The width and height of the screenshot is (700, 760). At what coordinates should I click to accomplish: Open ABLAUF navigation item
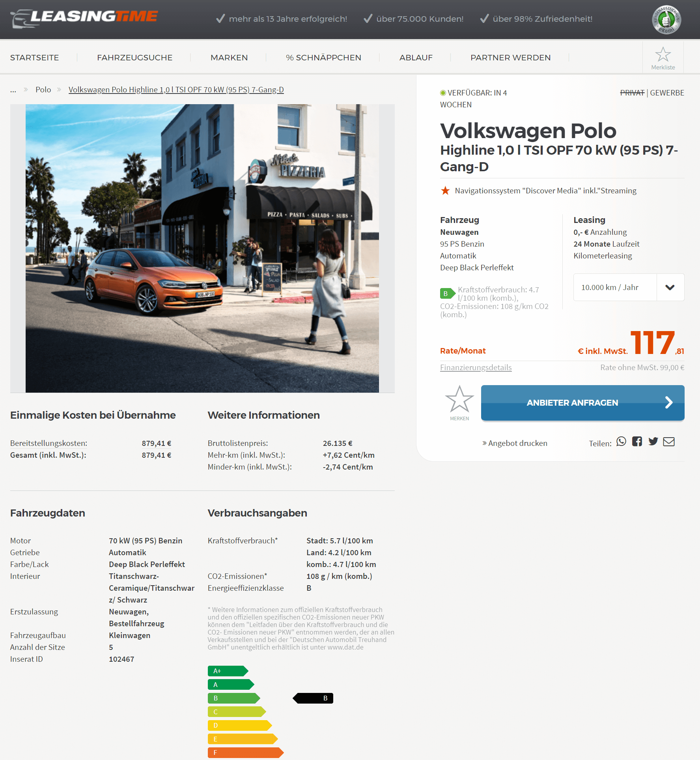[416, 58]
